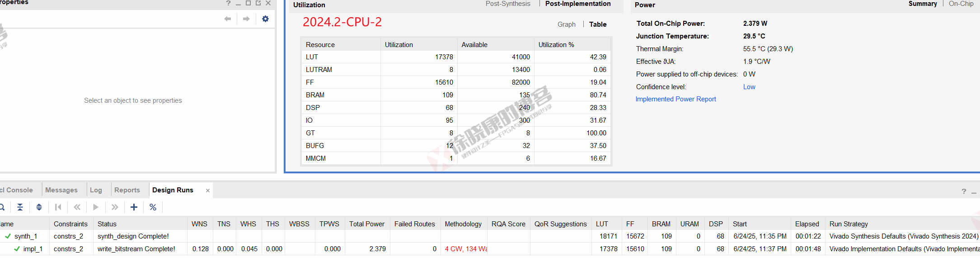The width and height of the screenshot is (980, 258).
Task: Click the Utilization % column header
Action: point(572,44)
